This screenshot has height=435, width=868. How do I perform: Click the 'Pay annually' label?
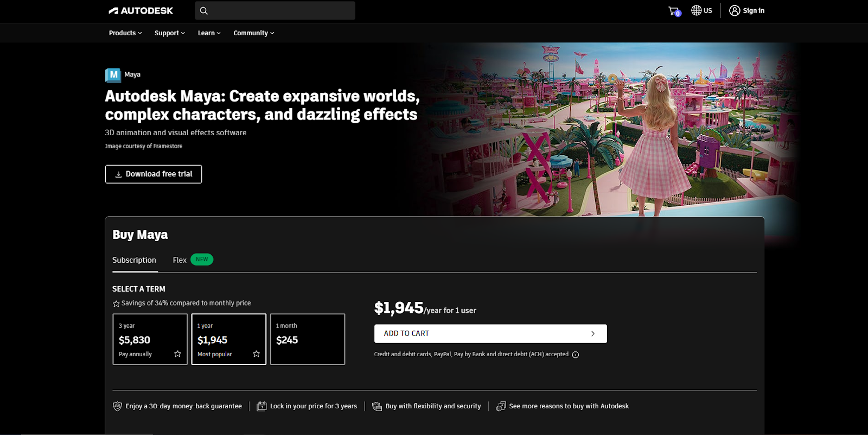135,354
